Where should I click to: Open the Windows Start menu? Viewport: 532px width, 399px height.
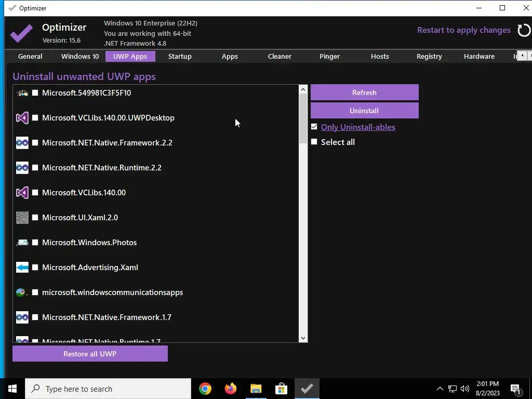12,389
